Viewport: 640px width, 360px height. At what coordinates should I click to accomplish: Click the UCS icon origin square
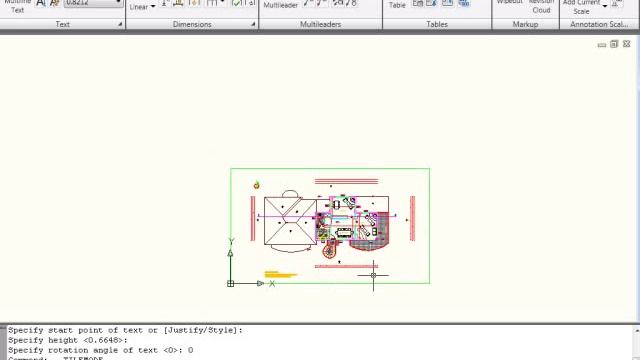[x=231, y=284]
